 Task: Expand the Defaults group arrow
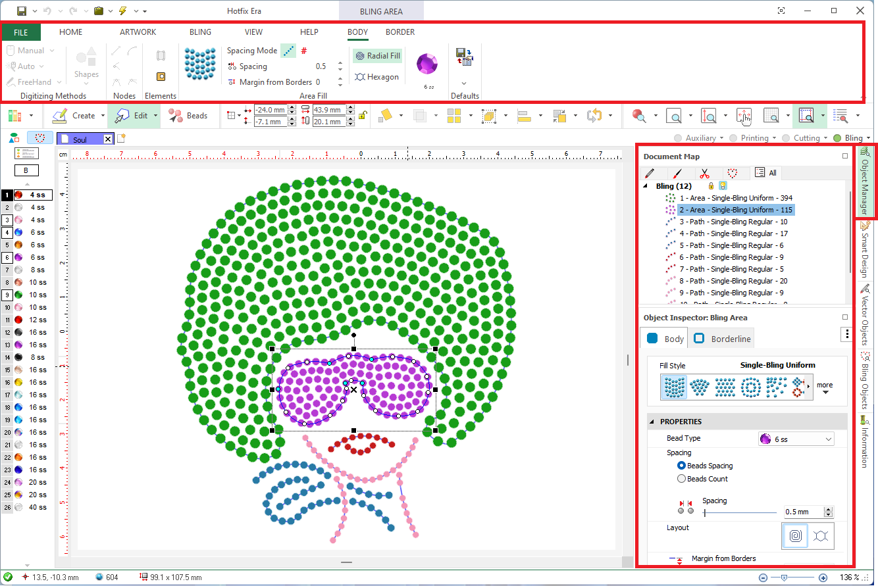coord(464,84)
